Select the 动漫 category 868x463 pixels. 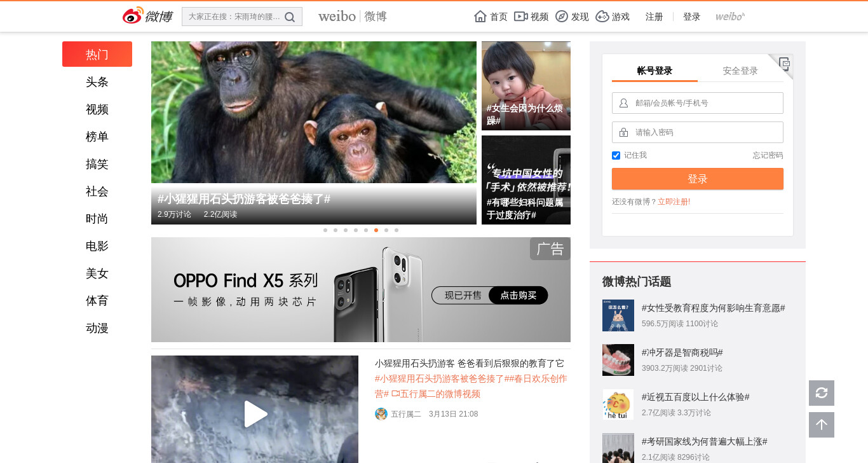(97, 328)
